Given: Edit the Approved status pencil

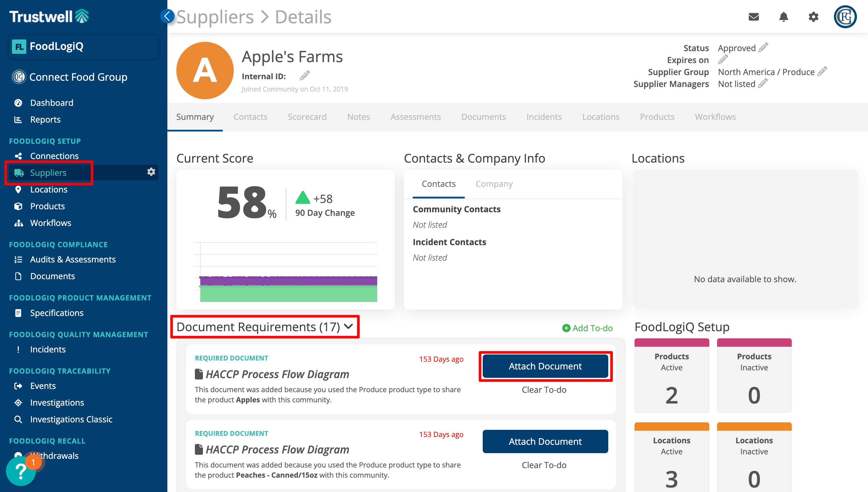Looking at the screenshot, I should [x=763, y=48].
